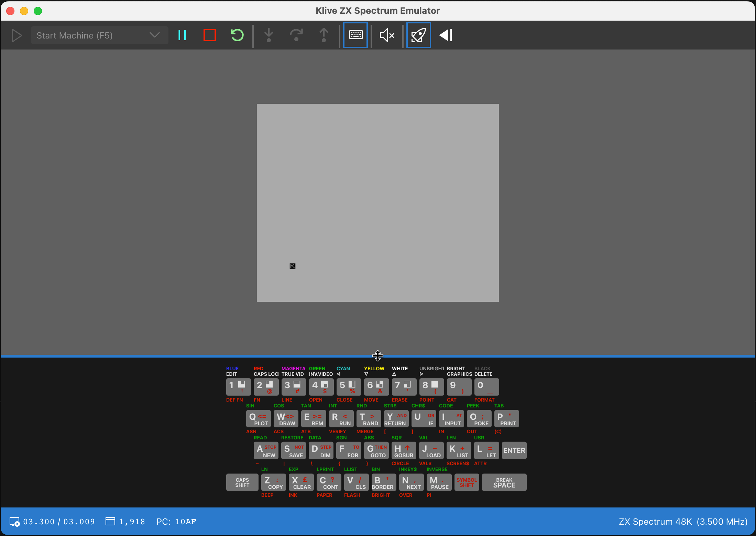Tap the T RAND key
756x536 pixels.
tap(369, 419)
